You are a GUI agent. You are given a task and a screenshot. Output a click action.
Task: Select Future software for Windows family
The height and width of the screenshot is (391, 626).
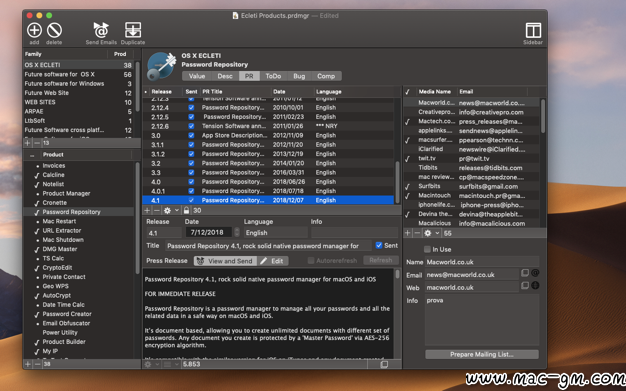tap(78, 83)
